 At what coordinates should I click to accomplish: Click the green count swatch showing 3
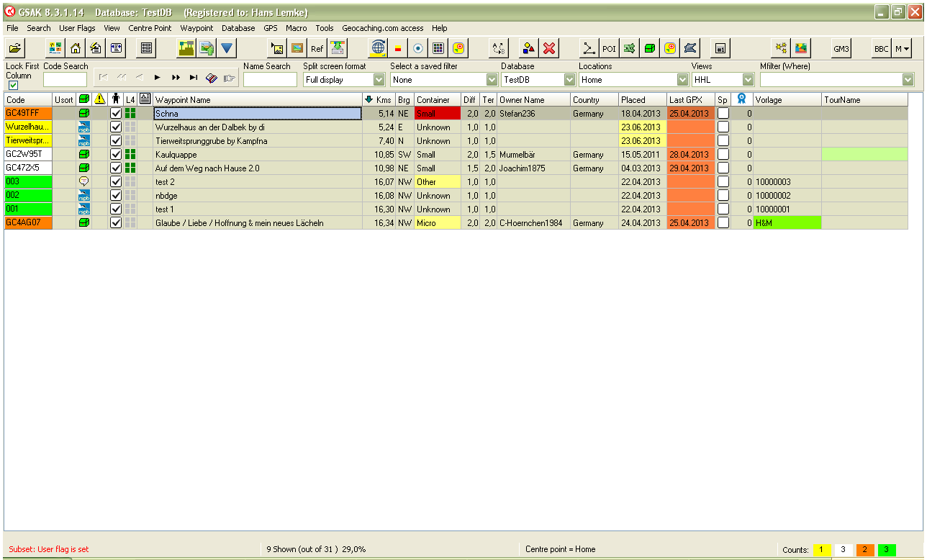coord(887,550)
